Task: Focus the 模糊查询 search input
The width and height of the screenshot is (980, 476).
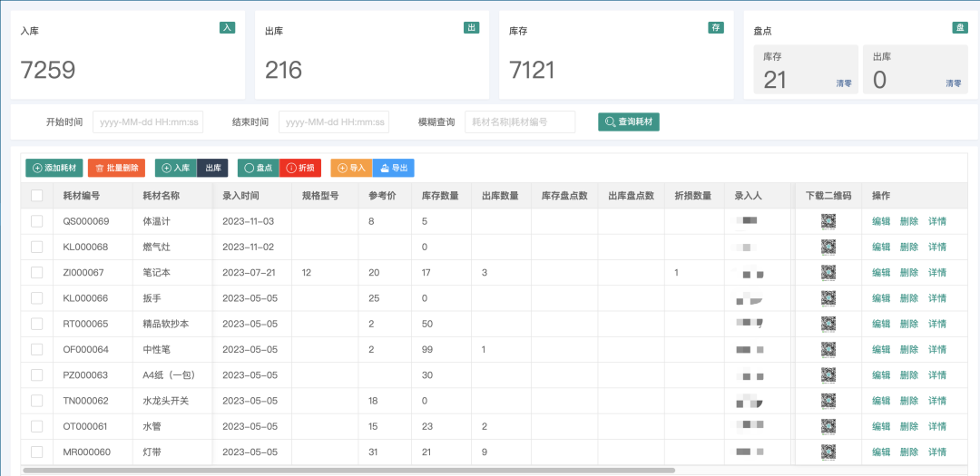Action: coord(520,121)
